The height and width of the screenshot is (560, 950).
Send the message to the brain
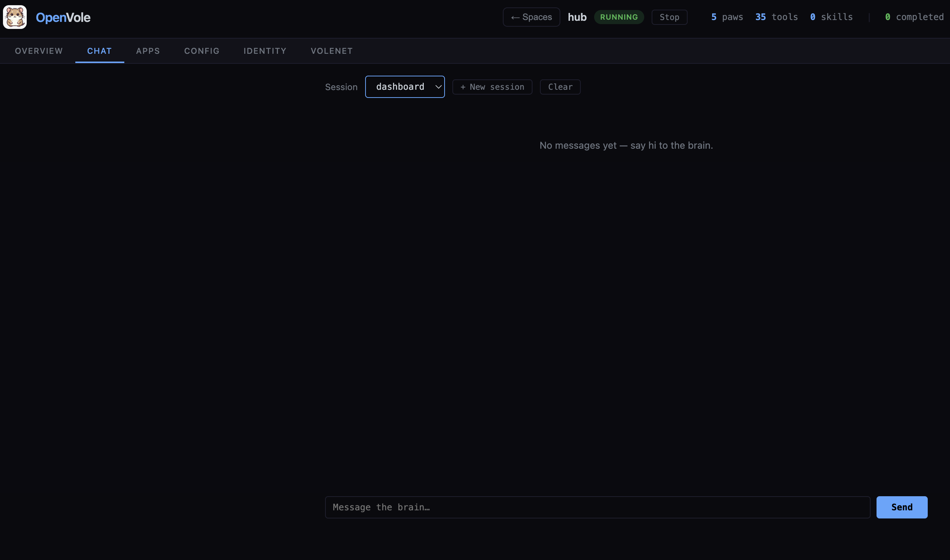click(x=902, y=507)
